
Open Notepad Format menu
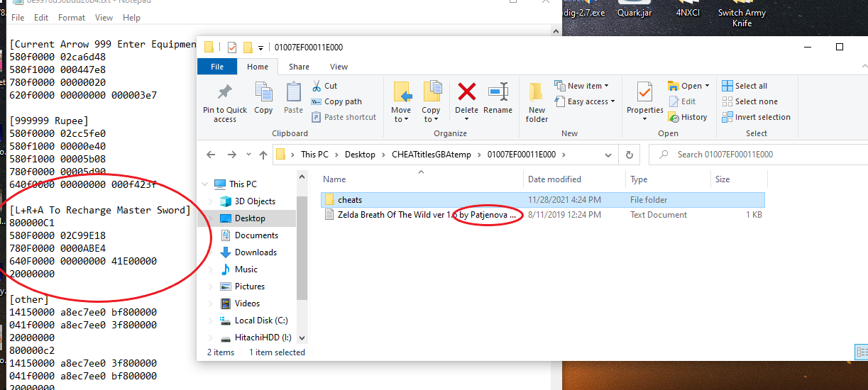pos(72,17)
